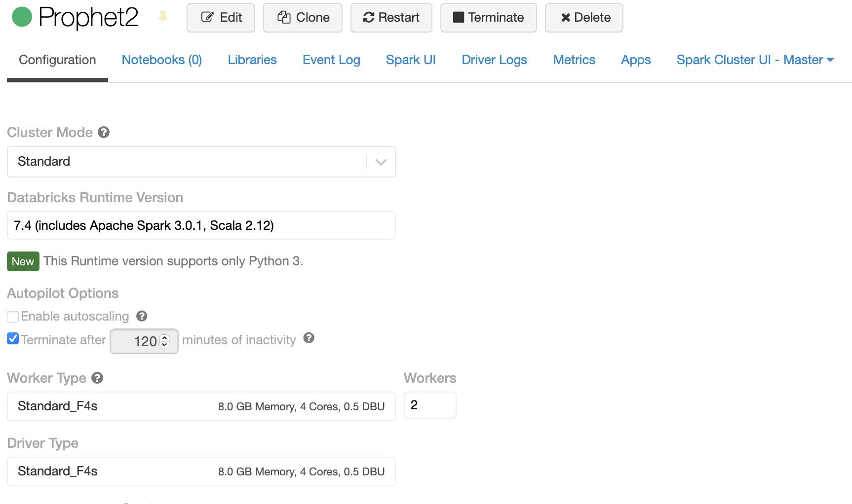Click the Databricks Runtime Version field
Screen dimensions: 852x504
(201, 225)
